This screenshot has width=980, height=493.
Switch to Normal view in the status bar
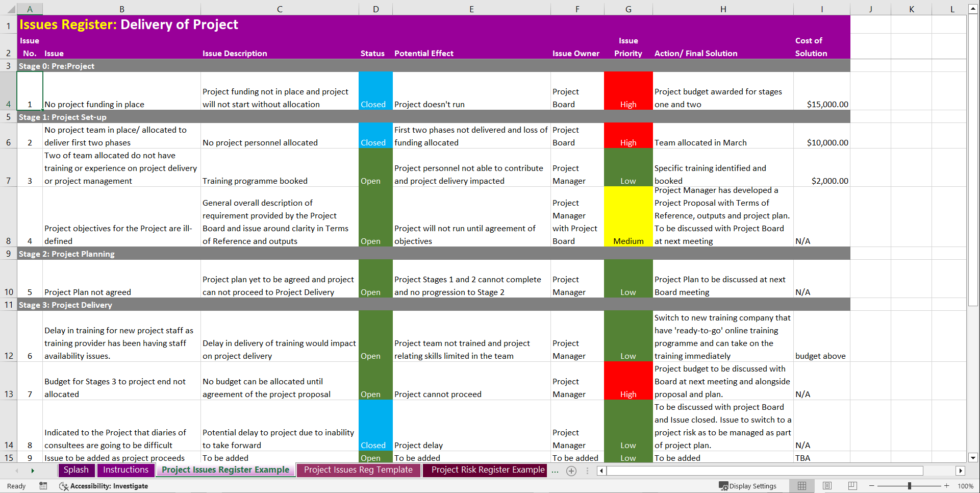pyautogui.click(x=801, y=486)
